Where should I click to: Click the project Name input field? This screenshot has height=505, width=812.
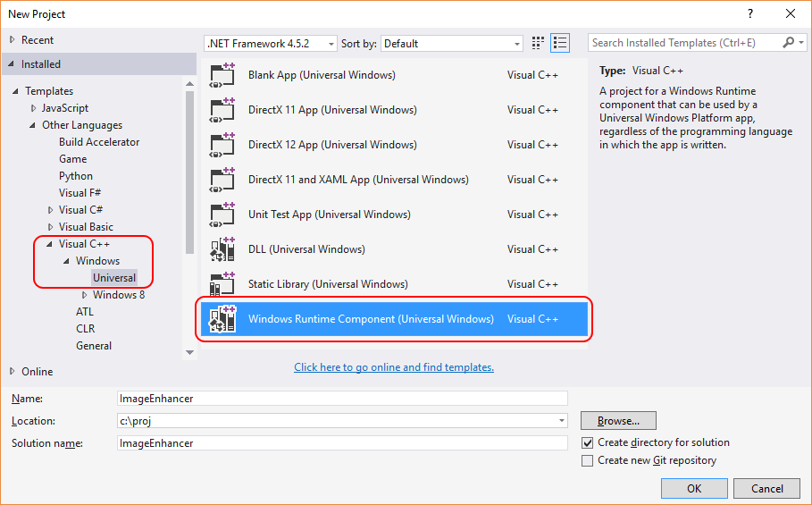(342, 399)
